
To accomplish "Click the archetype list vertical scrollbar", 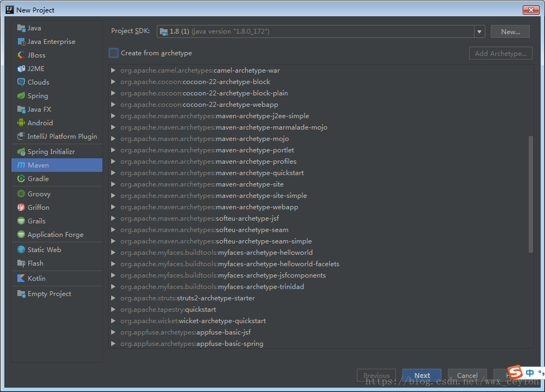I will point(531,195).
